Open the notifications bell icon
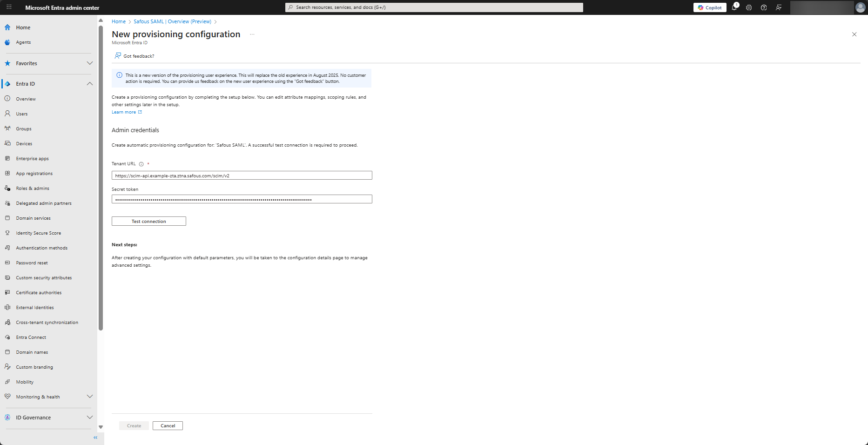The height and width of the screenshot is (445, 868). (734, 7)
